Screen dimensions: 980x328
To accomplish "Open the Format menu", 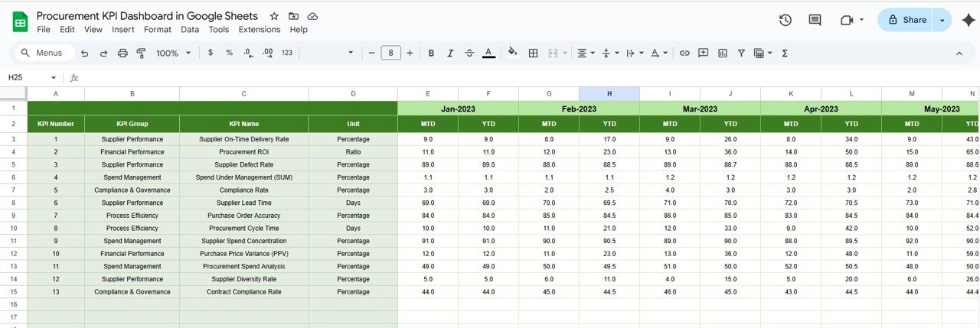I will pyautogui.click(x=158, y=30).
